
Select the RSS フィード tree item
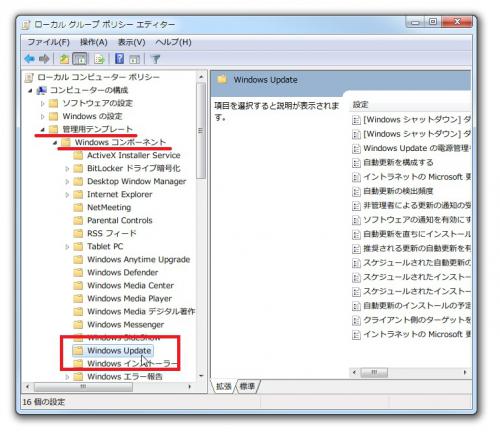pos(112,233)
